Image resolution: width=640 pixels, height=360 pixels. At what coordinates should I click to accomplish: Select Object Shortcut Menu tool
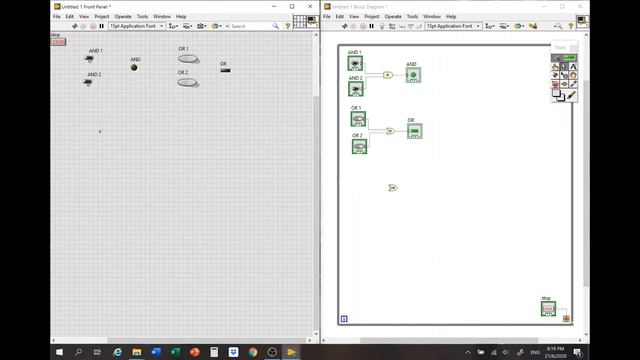(564, 75)
